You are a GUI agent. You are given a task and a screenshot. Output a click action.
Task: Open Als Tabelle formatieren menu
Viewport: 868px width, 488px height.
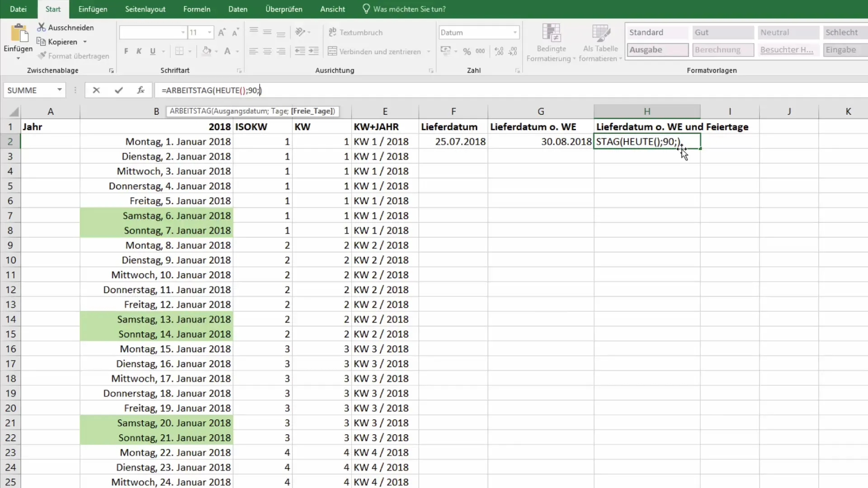pos(600,43)
